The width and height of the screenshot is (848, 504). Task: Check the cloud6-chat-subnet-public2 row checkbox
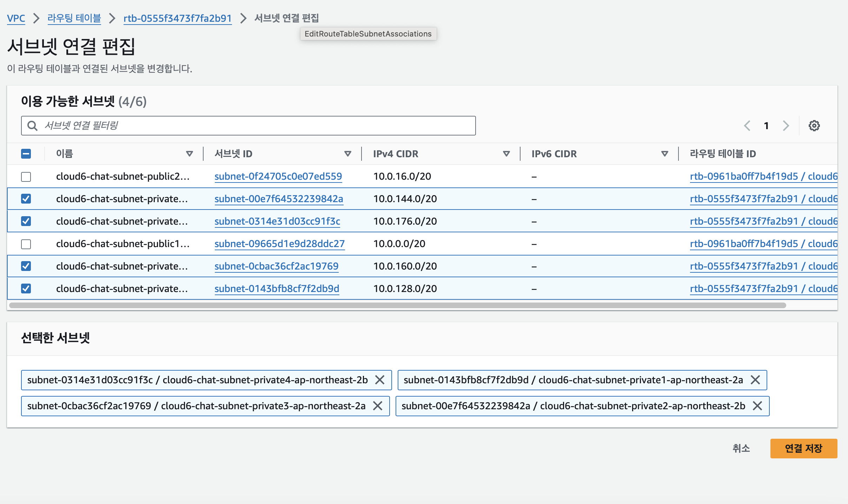click(x=26, y=177)
